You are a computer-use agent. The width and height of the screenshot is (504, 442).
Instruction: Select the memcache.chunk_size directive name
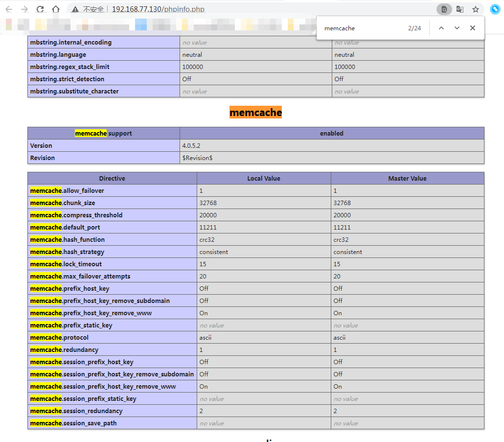(63, 203)
